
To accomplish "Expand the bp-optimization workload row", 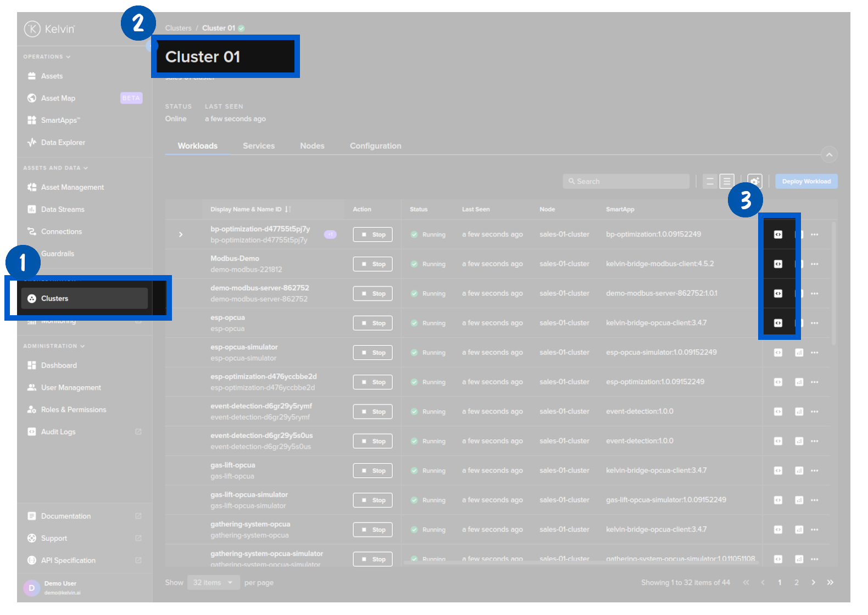I will (181, 234).
